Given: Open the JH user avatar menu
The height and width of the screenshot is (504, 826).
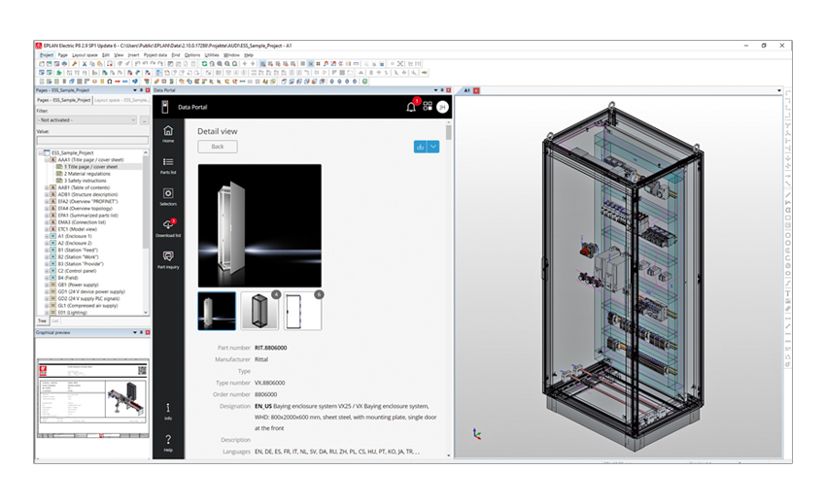Looking at the screenshot, I should click(442, 107).
